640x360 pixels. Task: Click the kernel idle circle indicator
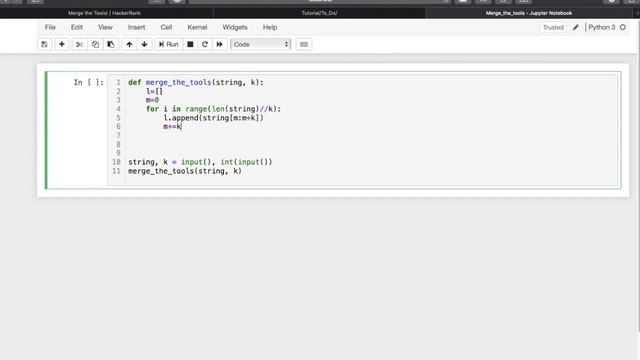click(623, 27)
